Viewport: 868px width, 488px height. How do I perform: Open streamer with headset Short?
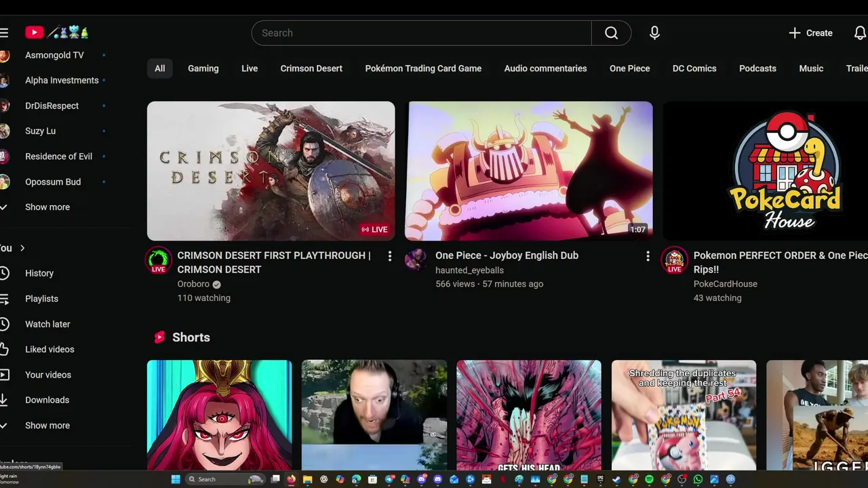374,415
